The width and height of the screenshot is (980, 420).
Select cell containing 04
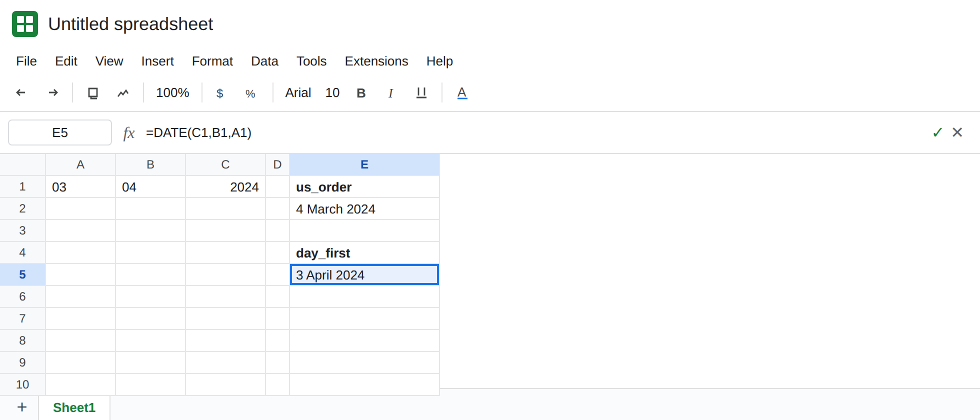pyautogui.click(x=150, y=187)
